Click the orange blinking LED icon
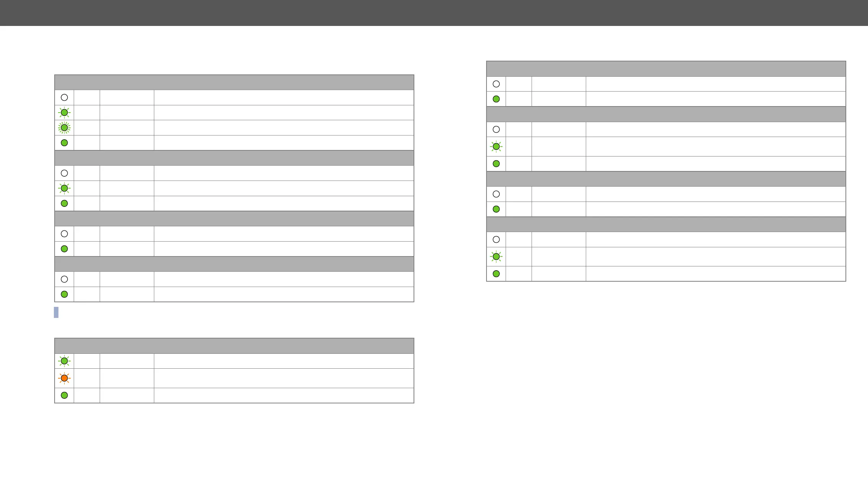 click(64, 378)
